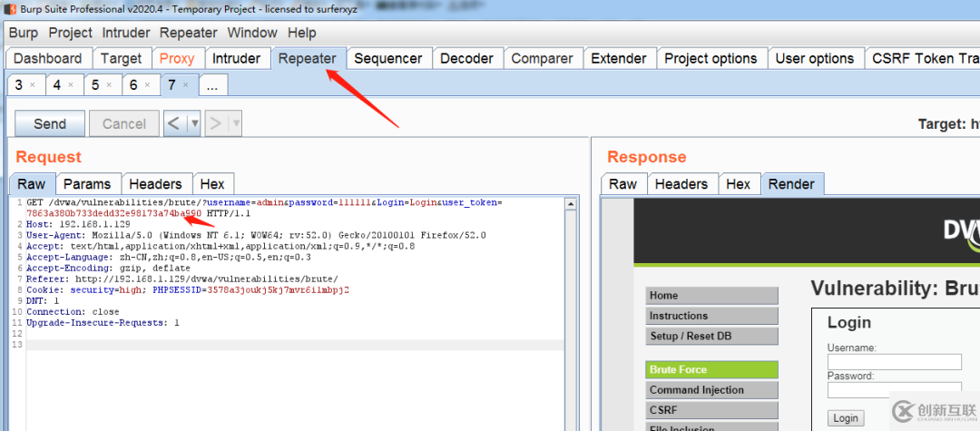Image resolution: width=980 pixels, height=431 pixels.
Task: Open DVWA Brute Force sidebar link
Action: coord(712,370)
